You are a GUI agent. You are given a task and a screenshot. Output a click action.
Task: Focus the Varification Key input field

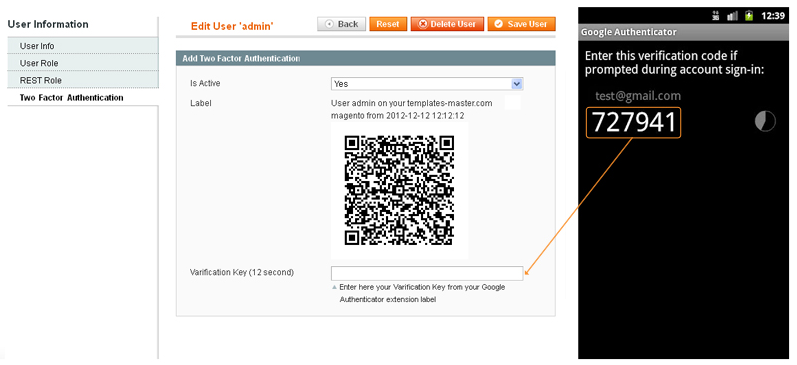coord(427,273)
